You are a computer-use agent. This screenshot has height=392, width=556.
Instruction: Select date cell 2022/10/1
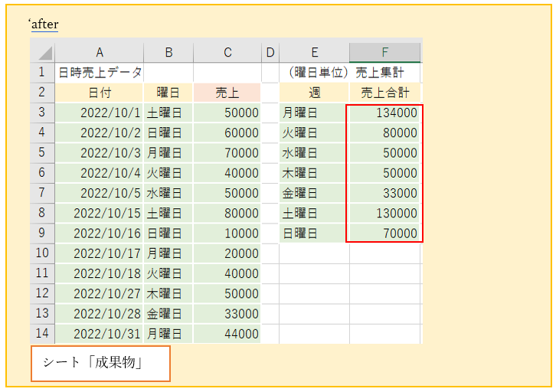pos(100,113)
